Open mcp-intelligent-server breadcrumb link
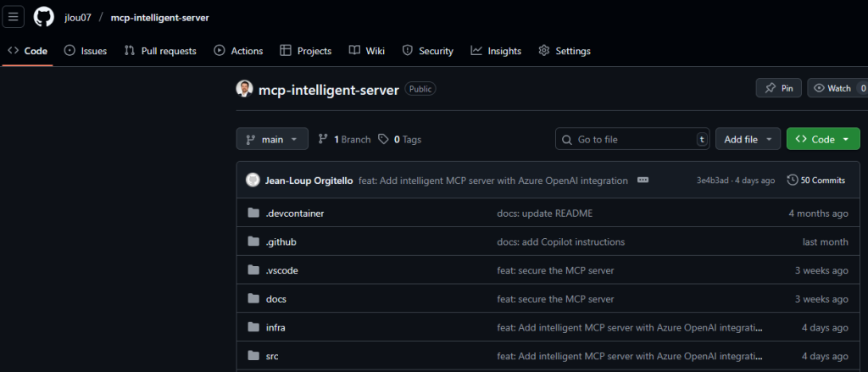The height and width of the screenshot is (372, 868). pyautogui.click(x=159, y=18)
